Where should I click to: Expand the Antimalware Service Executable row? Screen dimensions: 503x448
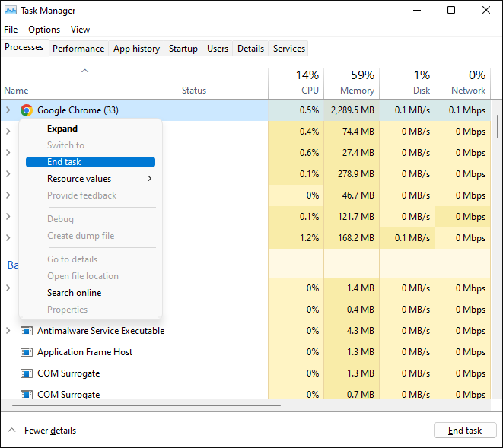coord(8,332)
